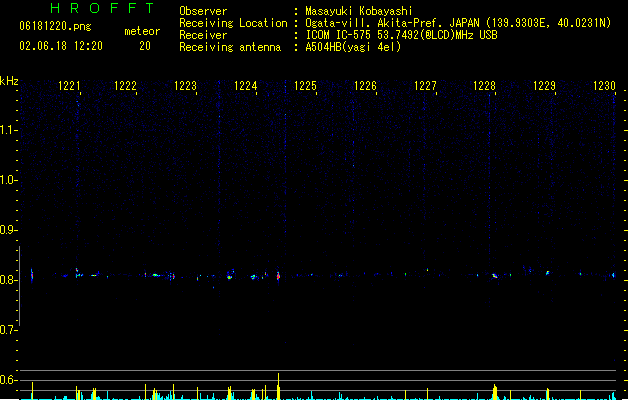Click the observer name Masayuki Kobayashi
The height and width of the screenshot is (400, 629).
359,11
